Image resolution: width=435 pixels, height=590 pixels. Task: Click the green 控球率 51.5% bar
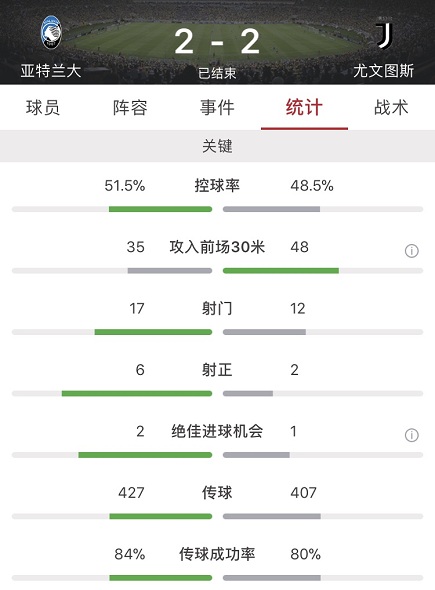tap(161, 209)
